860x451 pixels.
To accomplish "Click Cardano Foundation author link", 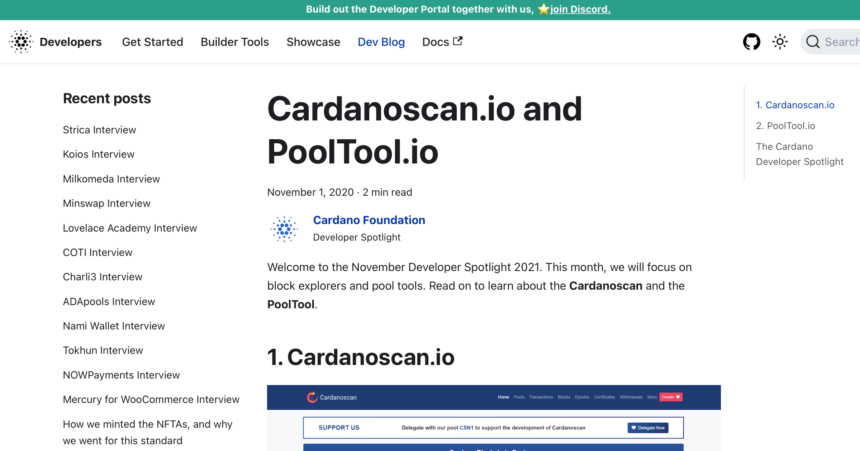I will 369,220.
